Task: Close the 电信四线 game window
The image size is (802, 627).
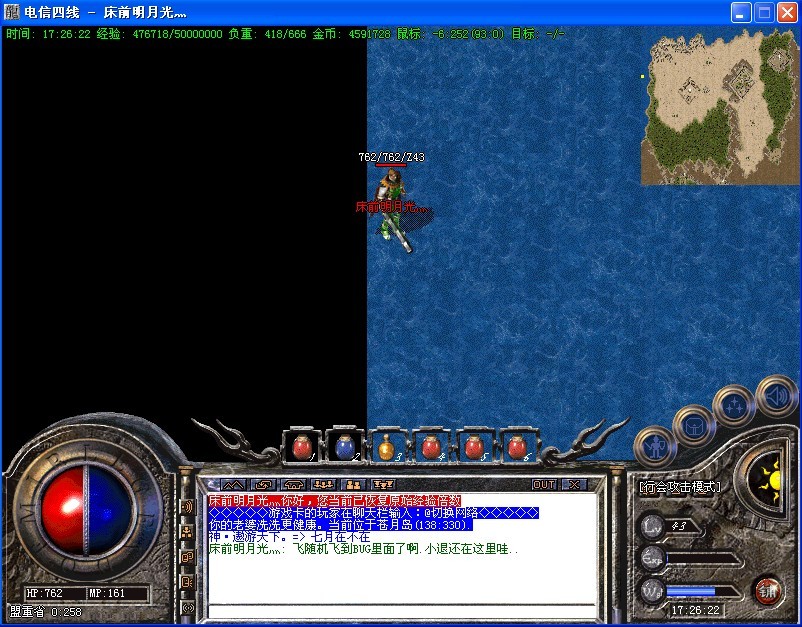Action: pyautogui.click(x=788, y=13)
